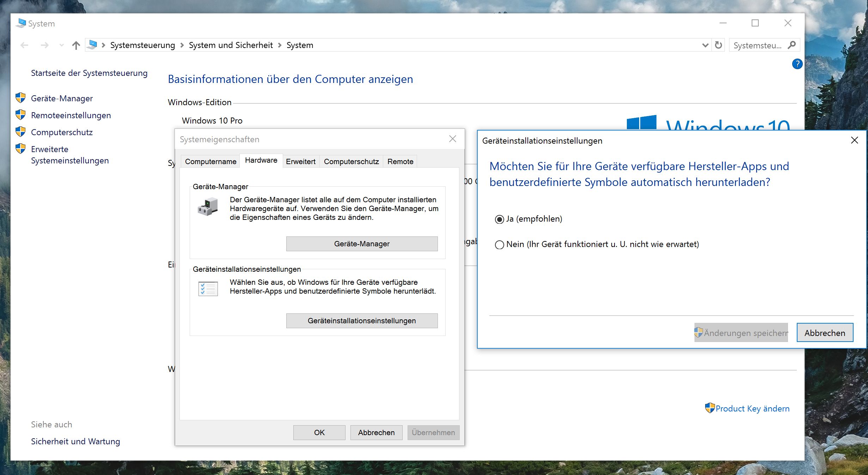
Task: Click System und Sicherheit breadcrumb
Action: point(231,45)
